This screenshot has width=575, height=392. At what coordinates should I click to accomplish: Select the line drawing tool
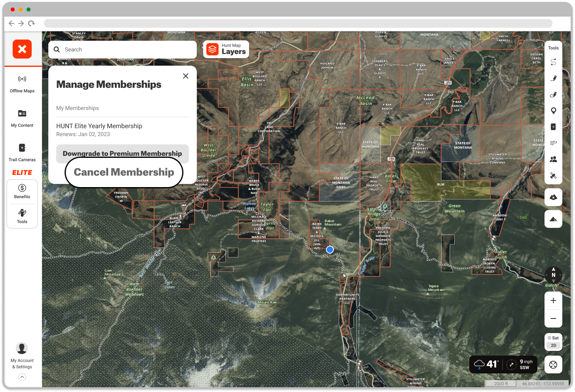[x=554, y=78]
